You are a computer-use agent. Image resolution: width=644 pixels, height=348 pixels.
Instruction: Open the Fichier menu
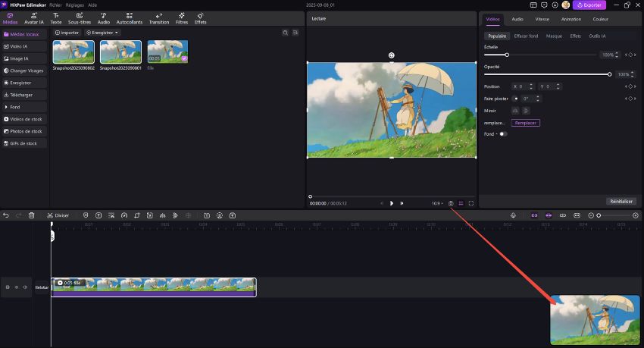point(55,5)
